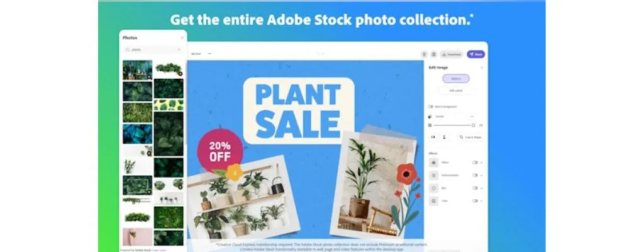
Task: Click the icon left of Download button
Action: 434,54
